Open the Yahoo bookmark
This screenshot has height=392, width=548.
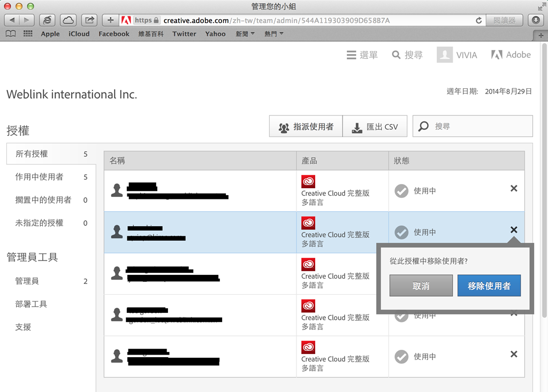point(215,34)
